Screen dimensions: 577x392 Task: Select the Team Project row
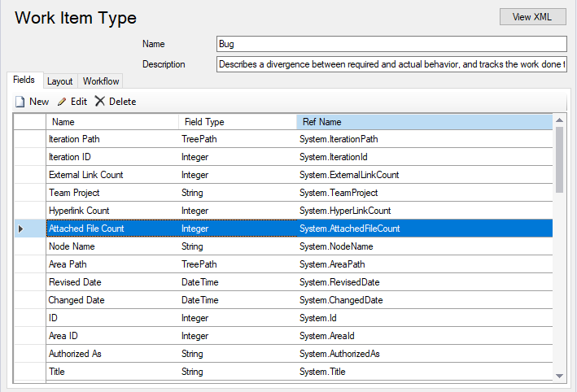point(74,193)
